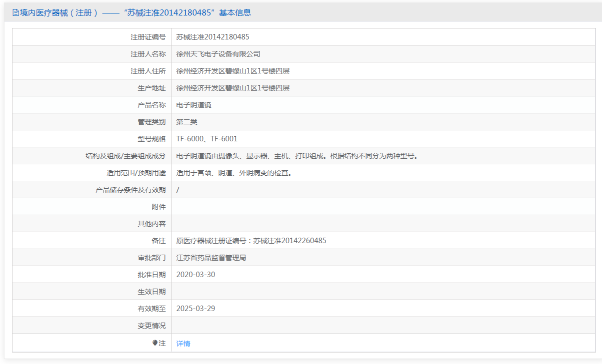
Task: Click the 产品储存条件及有效期 row label
Action: click(130, 190)
